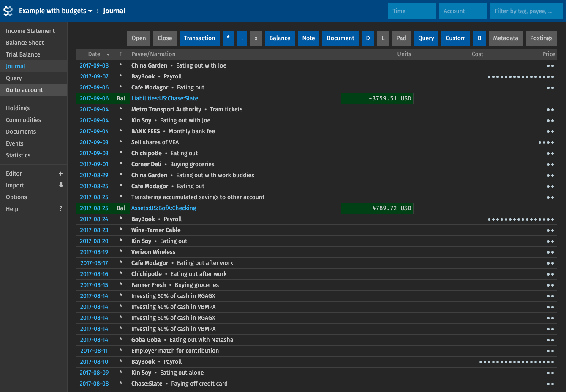The width and height of the screenshot is (566, 392).
Task: Toggle the cleared (*) transactions filter
Action: pos(228,38)
